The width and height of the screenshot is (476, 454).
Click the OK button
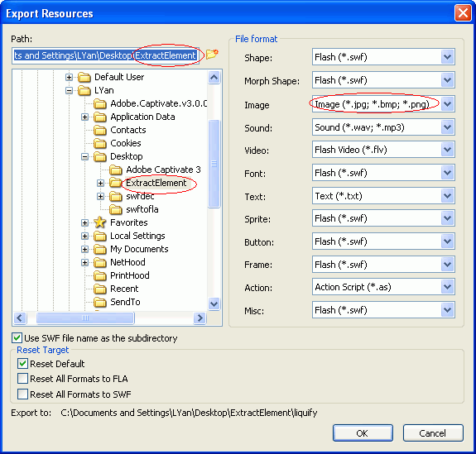pos(363,433)
